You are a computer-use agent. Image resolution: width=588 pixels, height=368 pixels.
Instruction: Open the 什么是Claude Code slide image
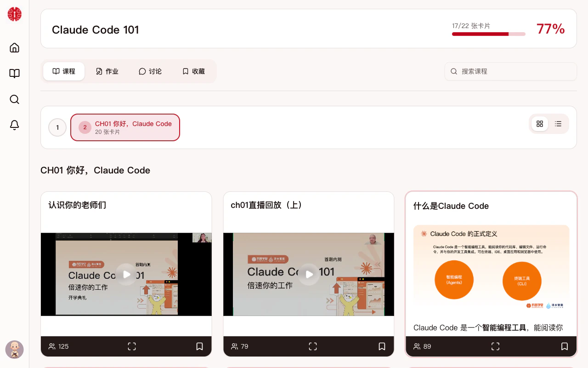coord(491,269)
